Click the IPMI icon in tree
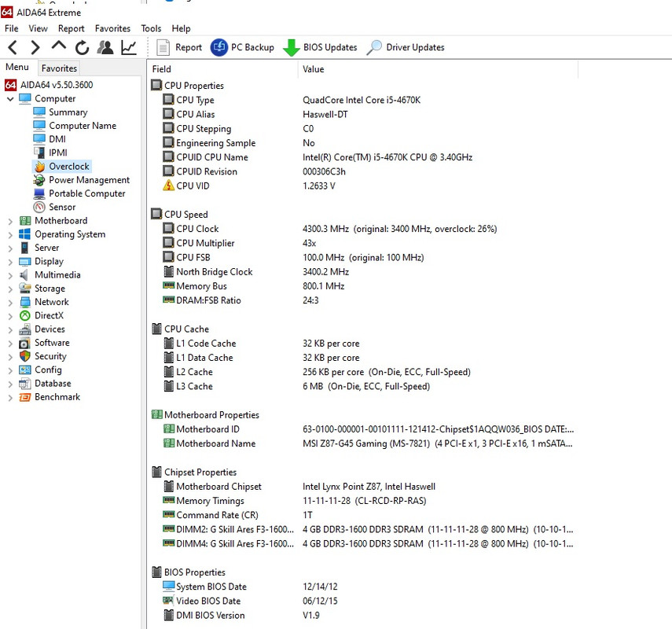 click(x=39, y=153)
